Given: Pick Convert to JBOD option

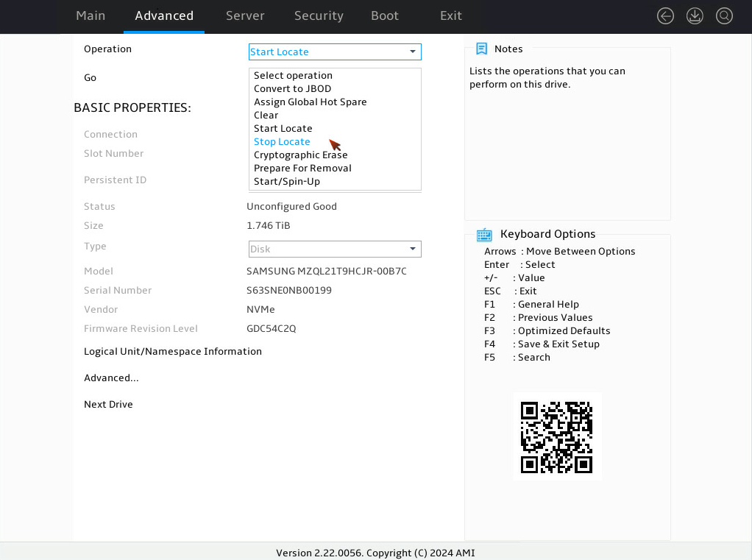Looking at the screenshot, I should (x=293, y=89).
